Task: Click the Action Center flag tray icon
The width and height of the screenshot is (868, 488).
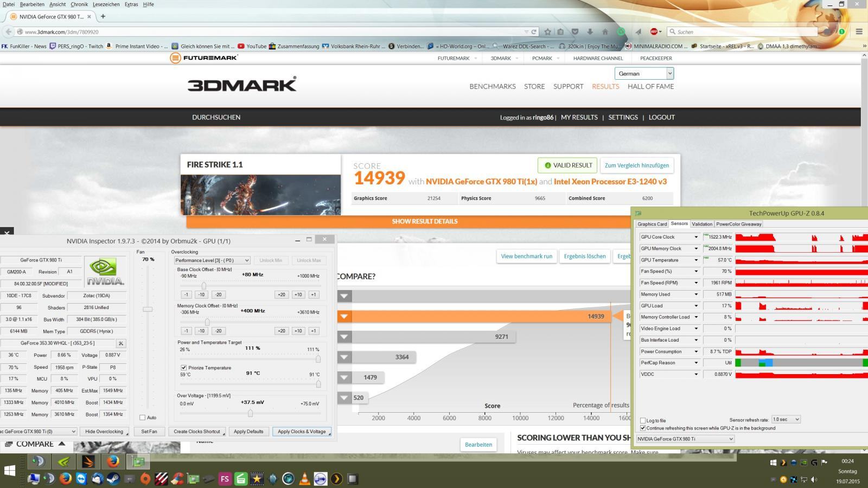Action: point(825,463)
